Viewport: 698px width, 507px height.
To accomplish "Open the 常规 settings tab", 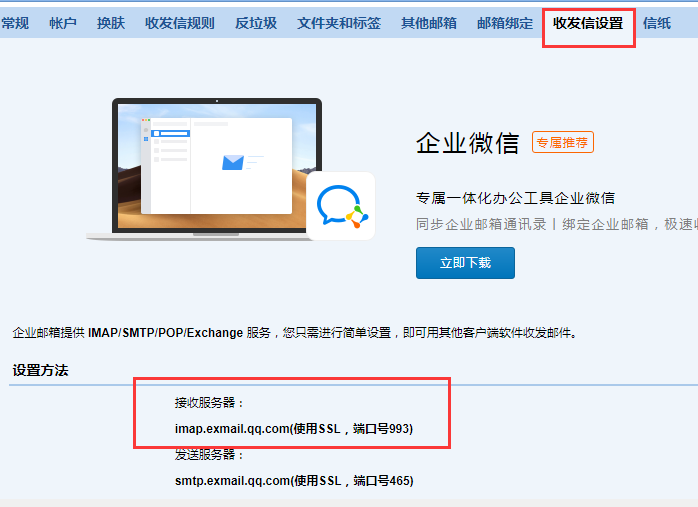I will pos(15,23).
